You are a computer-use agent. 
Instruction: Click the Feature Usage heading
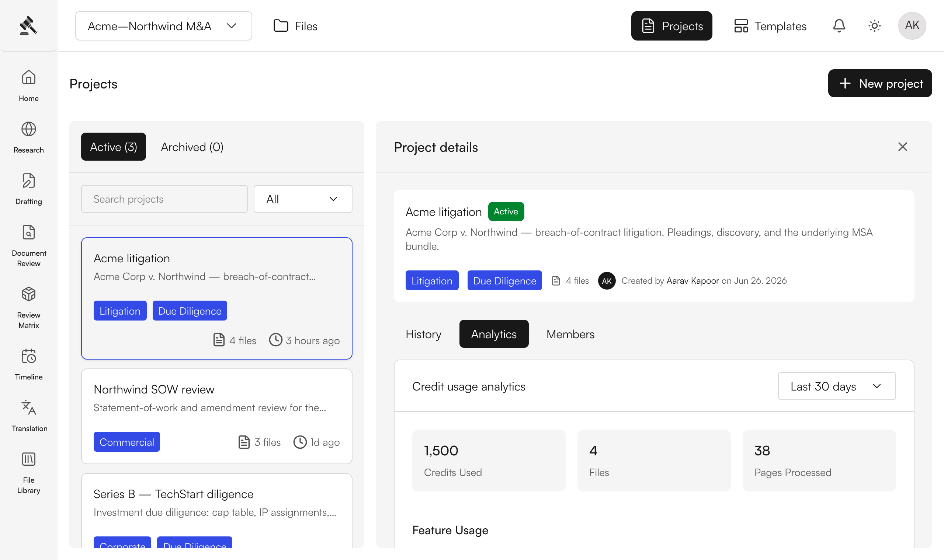coord(450,530)
